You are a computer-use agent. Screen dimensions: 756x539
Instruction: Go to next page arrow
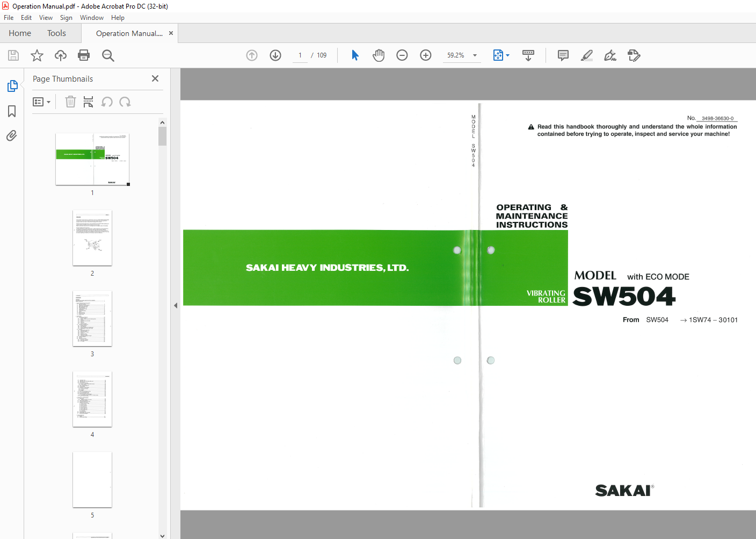275,55
